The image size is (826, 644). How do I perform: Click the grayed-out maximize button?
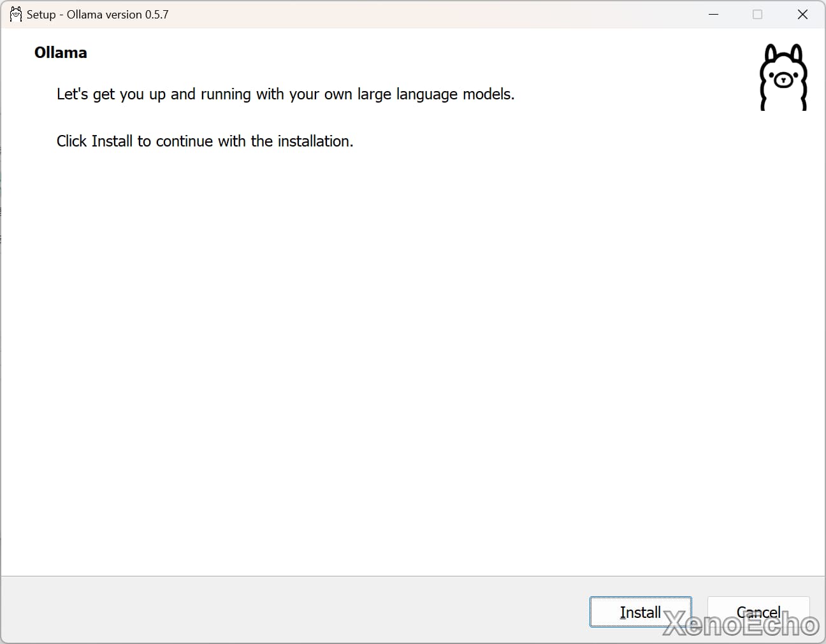tap(757, 14)
